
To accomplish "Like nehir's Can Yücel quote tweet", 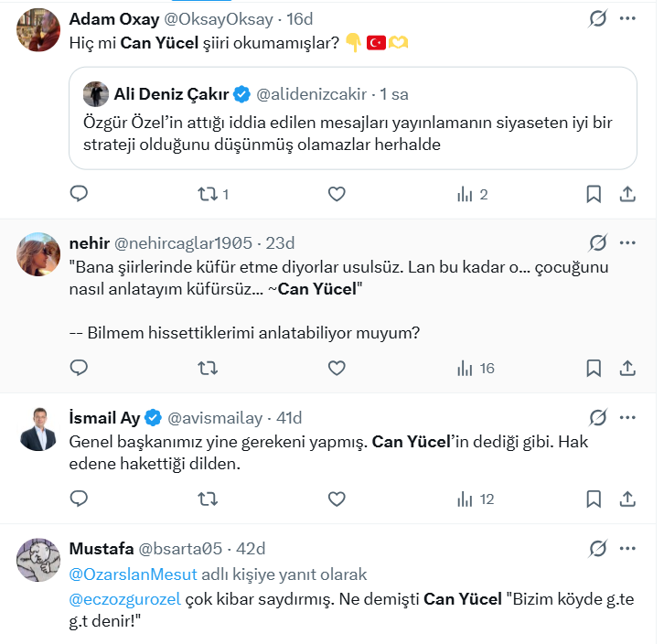I will point(337,368).
